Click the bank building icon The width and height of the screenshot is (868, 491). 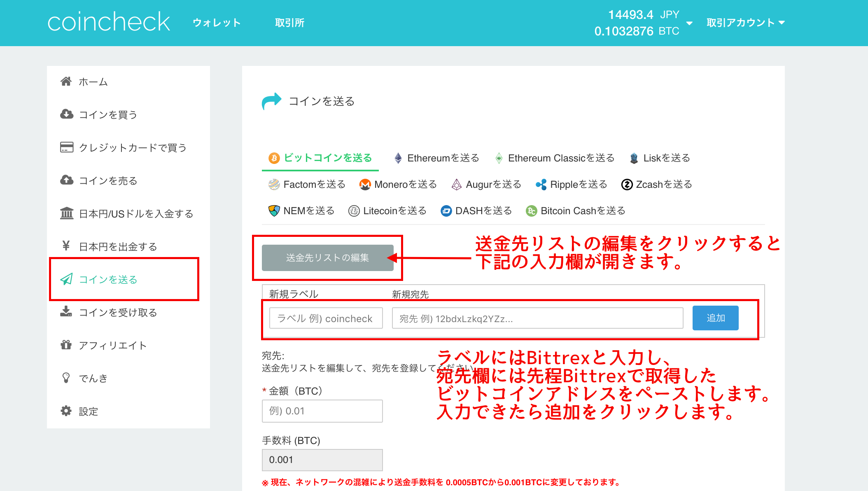click(x=67, y=213)
